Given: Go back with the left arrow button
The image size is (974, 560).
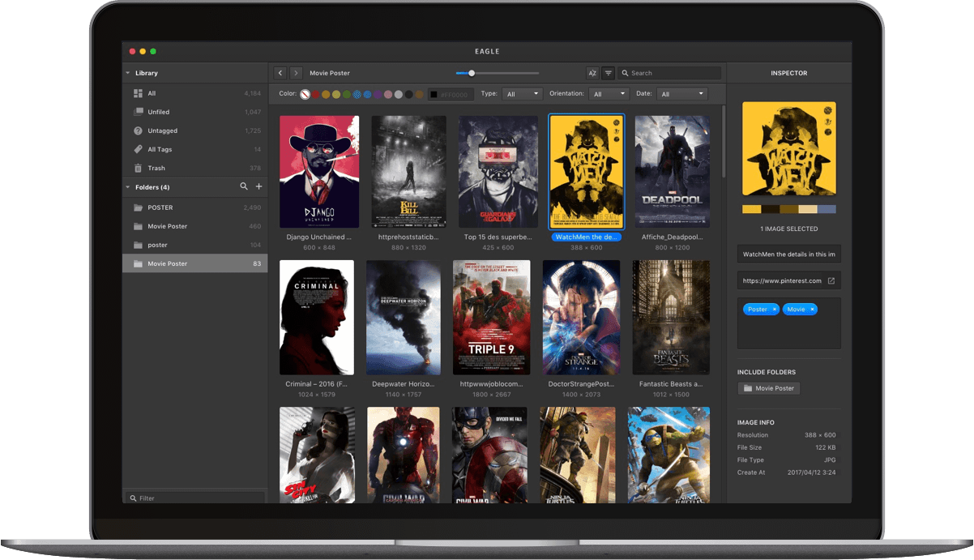Looking at the screenshot, I should tap(280, 73).
